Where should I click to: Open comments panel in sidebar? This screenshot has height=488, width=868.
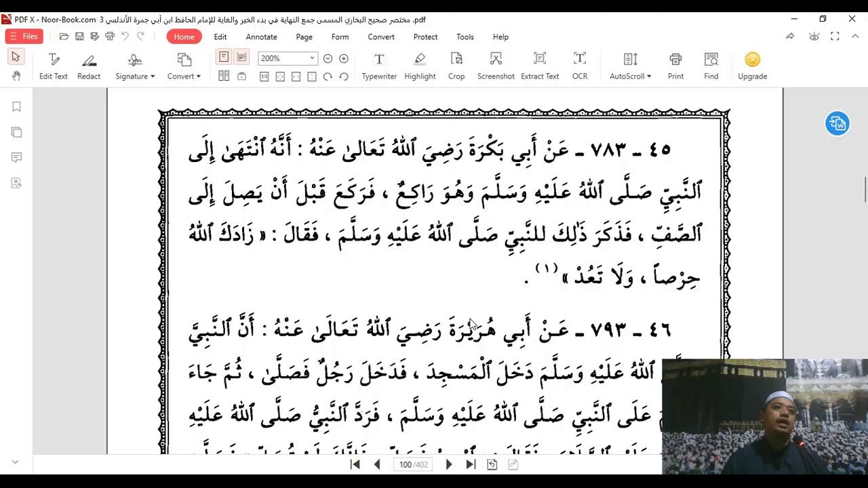pos(16,157)
